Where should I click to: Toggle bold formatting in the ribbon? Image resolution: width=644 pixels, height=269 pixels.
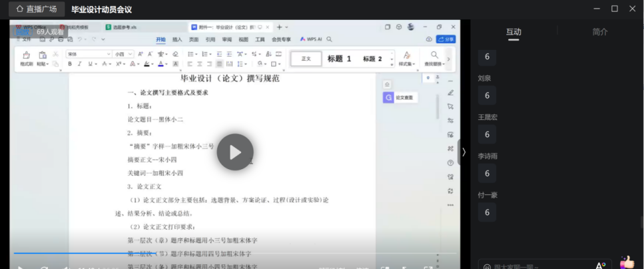71,64
